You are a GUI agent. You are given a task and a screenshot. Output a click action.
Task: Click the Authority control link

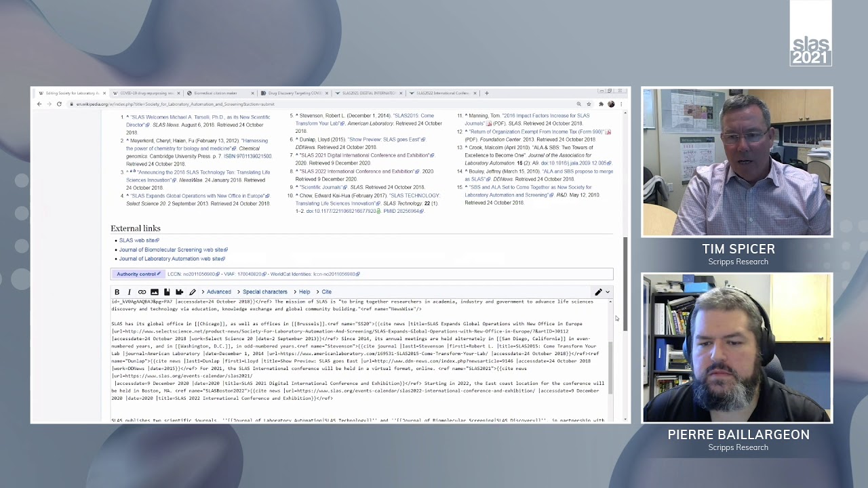click(136, 274)
